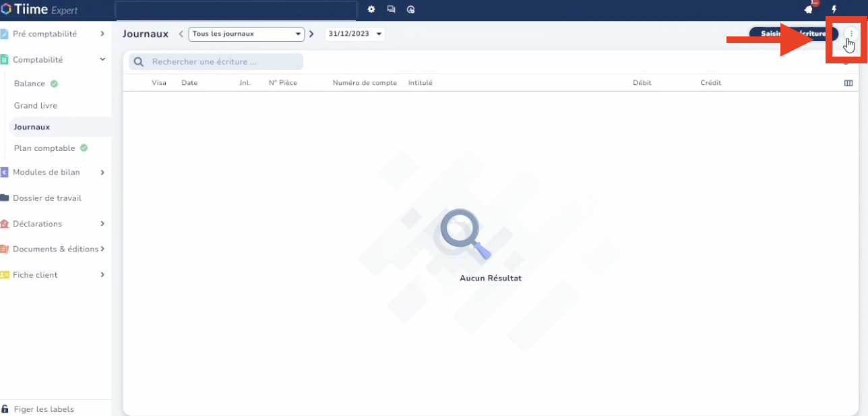Open the Grand livre page

coord(36,106)
